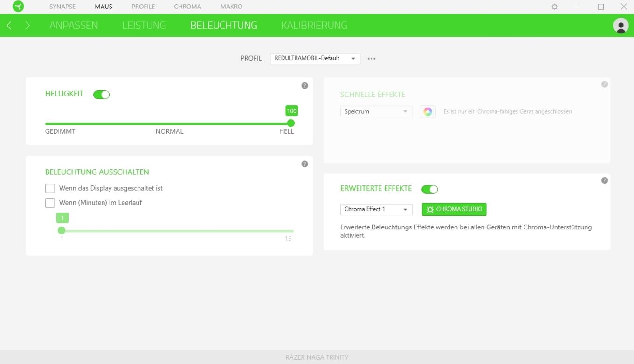
Task: Go back with the left arrow
Action: [x=9, y=26]
